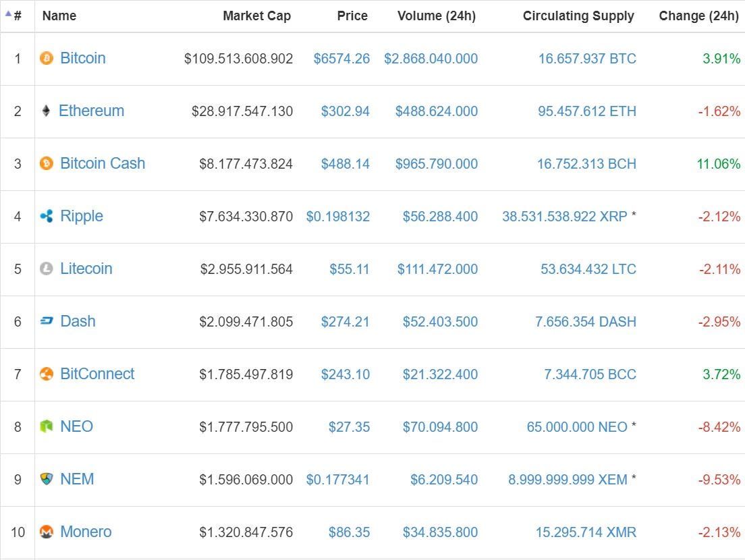Click supply 7.656.354 DASH
745x560 pixels.
click(586, 322)
